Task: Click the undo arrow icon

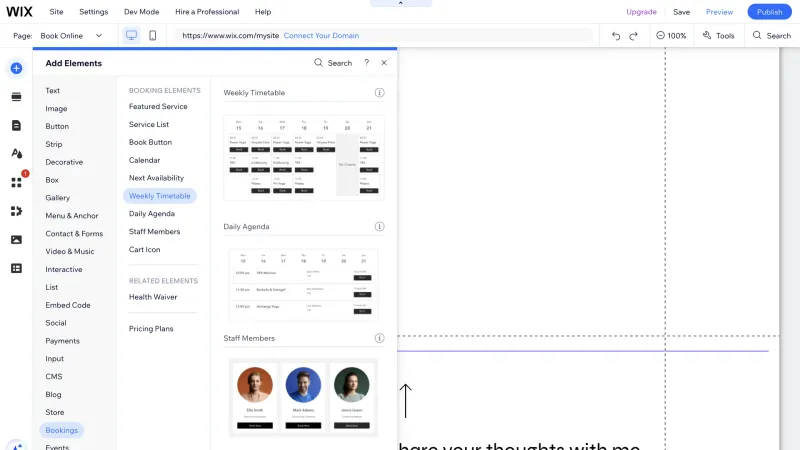Action: [616, 36]
